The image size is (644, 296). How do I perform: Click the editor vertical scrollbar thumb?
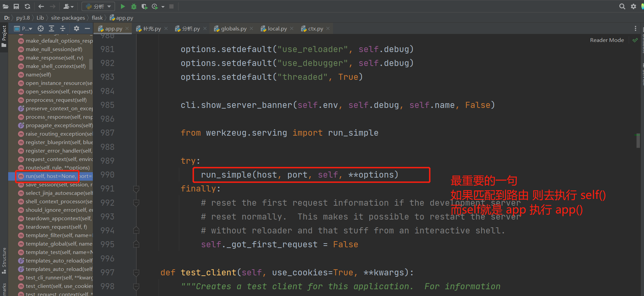point(638,141)
